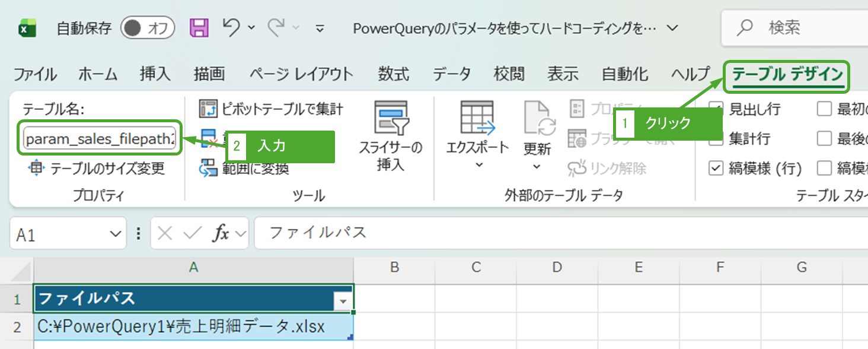Enable the 集計行 total row checkbox
The width and height of the screenshot is (868, 349).
(x=716, y=139)
